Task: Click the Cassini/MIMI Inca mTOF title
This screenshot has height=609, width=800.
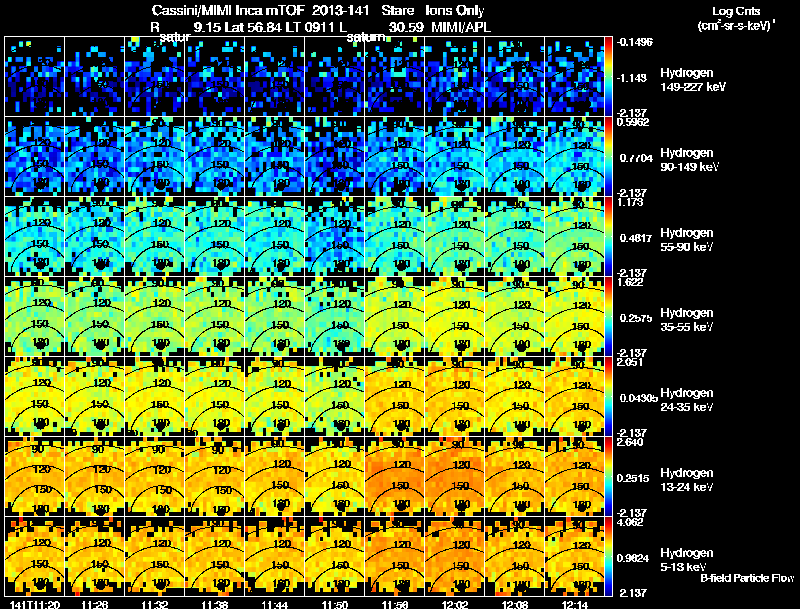Action: [228, 10]
